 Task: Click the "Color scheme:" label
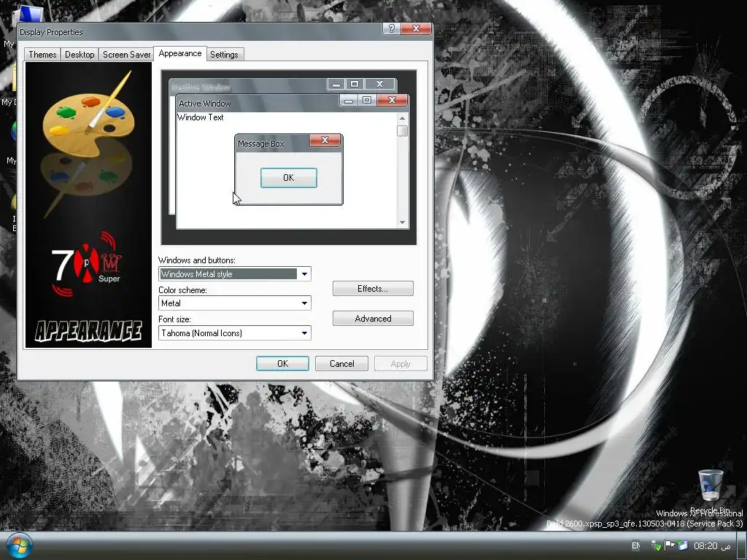pyautogui.click(x=182, y=290)
